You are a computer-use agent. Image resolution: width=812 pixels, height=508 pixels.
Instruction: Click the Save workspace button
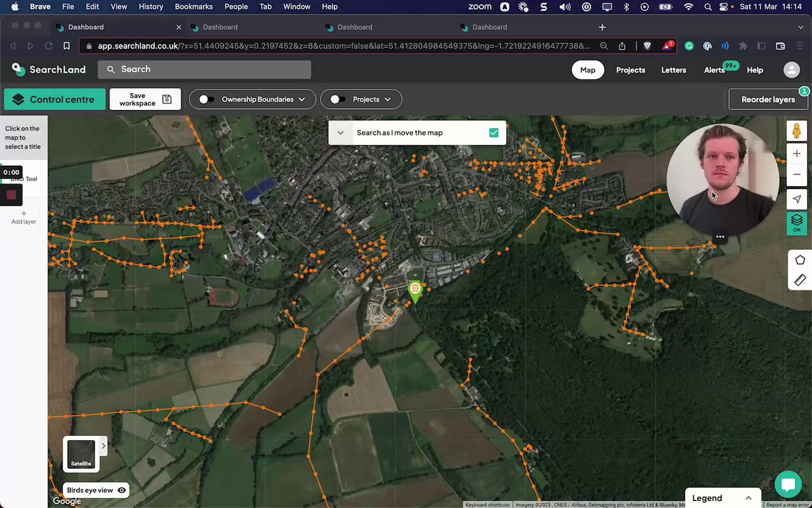145,99
